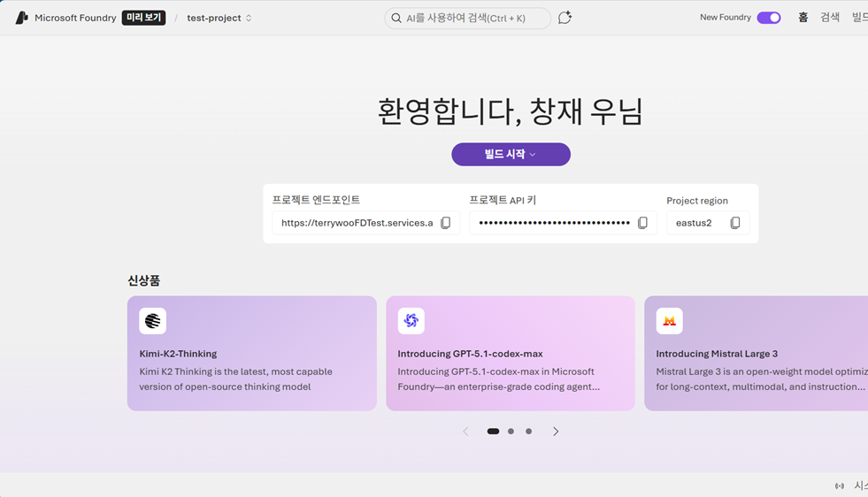Image resolution: width=868 pixels, height=497 pixels.
Task: Click the eastus2 region value
Action: (x=694, y=223)
